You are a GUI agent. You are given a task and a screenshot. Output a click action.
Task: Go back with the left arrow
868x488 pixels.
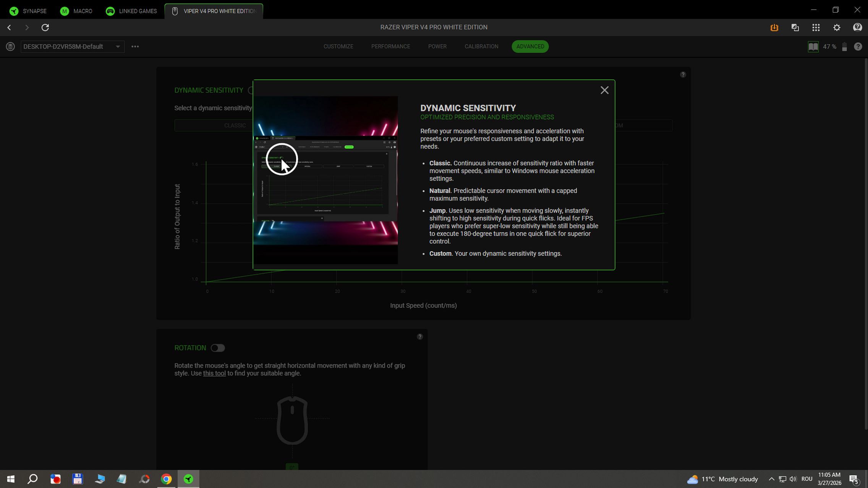[9, 27]
